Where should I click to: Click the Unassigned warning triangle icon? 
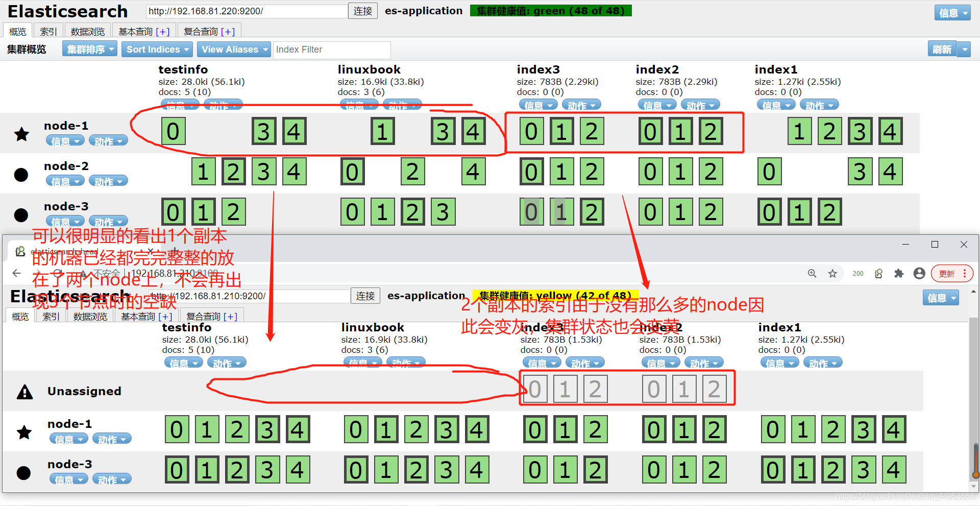[25, 392]
